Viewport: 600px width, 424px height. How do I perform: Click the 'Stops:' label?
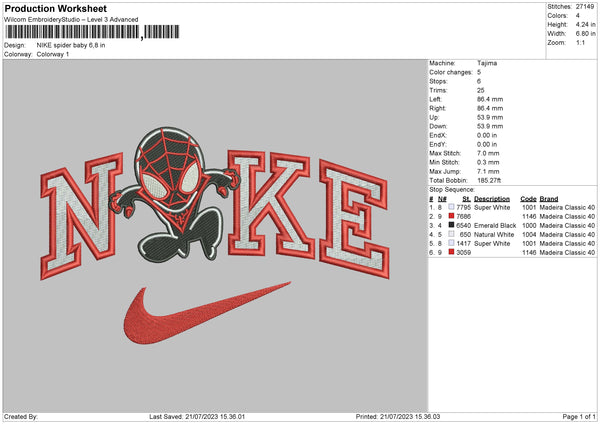[x=438, y=81]
